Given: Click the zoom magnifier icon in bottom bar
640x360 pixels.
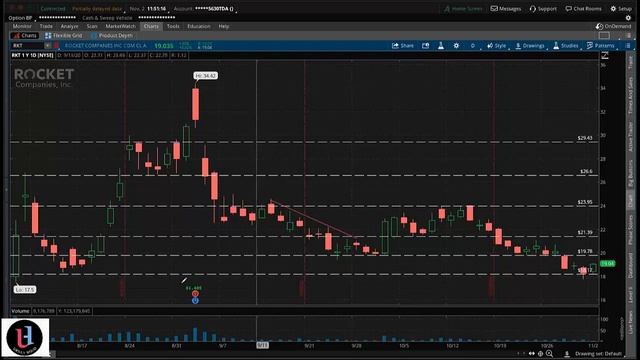Looking at the screenshot, I should (x=550, y=353).
